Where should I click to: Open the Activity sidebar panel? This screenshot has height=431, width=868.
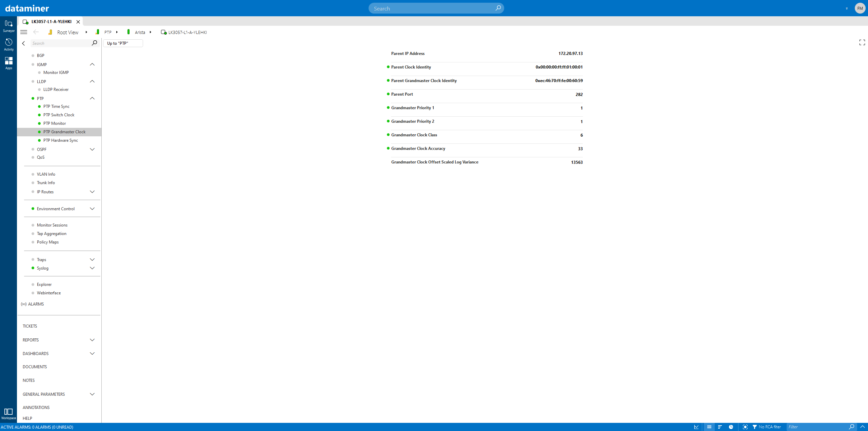[x=8, y=44]
